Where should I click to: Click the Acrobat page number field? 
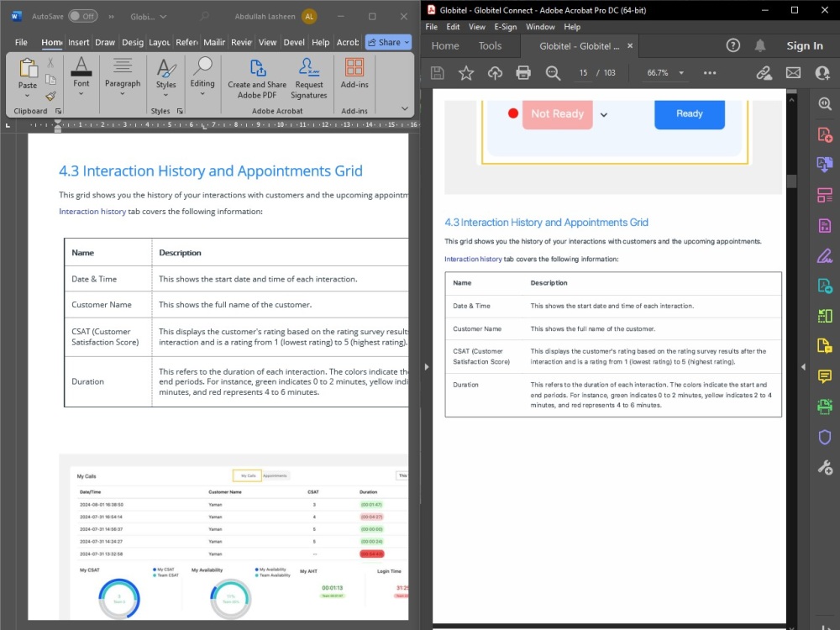coord(583,73)
